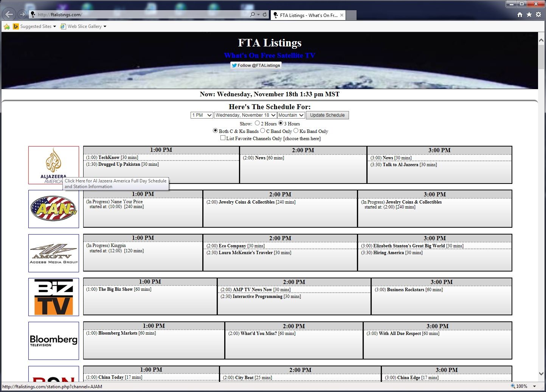Select the 3 Hours radio button
This screenshot has height=392, width=546.
pyautogui.click(x=281, y=123)
